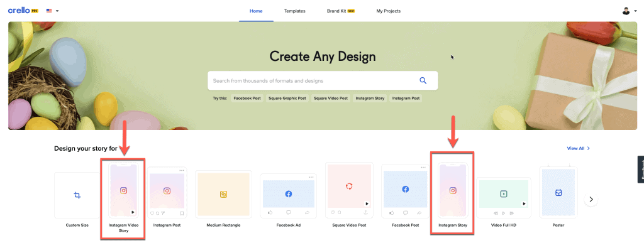Click the Create Any Design heading
This screenshot has height=243, width=644.
click(323, 56)
